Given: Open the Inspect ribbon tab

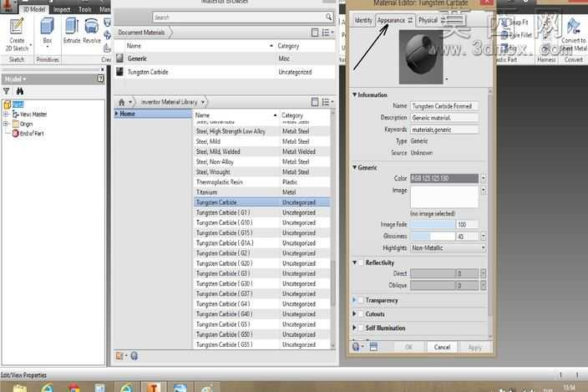Looking at the screenshot, I should (62, 9).
